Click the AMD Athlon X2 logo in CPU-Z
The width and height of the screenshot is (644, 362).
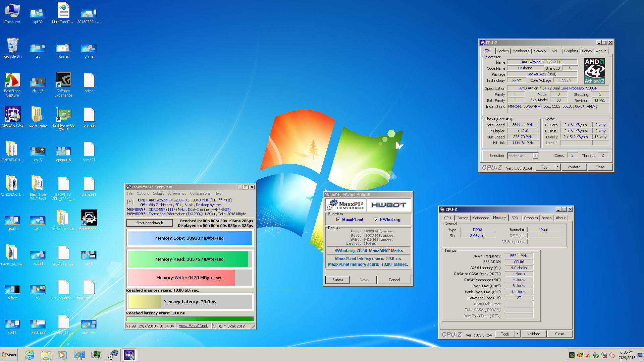(594, 71)
